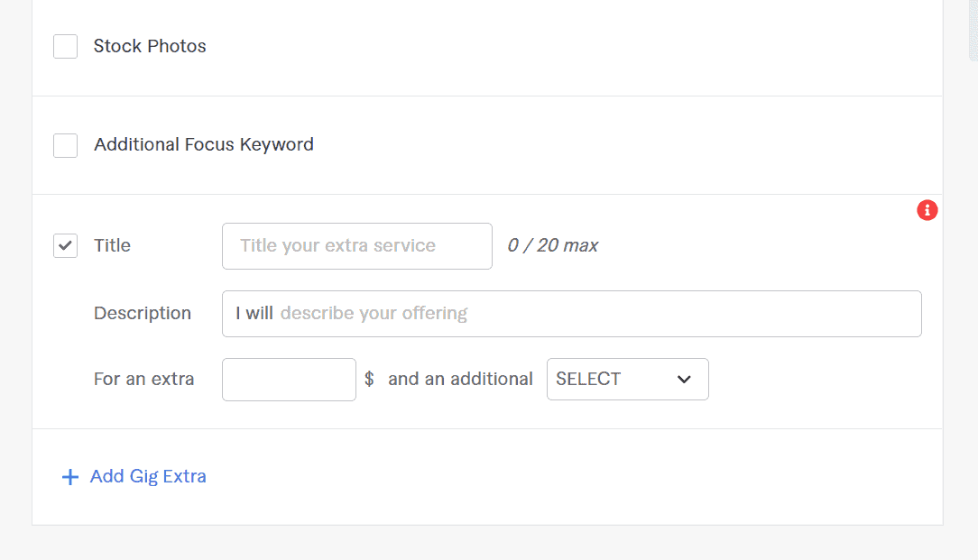Open the SELECT additional time dropdown
978x560 pixels.
(627, 379)
